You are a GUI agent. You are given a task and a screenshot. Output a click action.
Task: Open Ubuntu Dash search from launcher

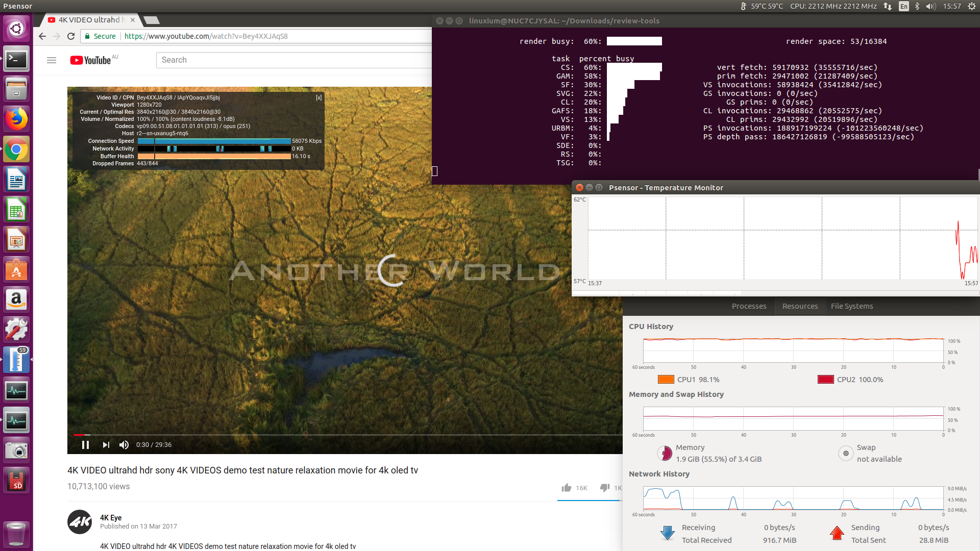(x=16, y=29)
